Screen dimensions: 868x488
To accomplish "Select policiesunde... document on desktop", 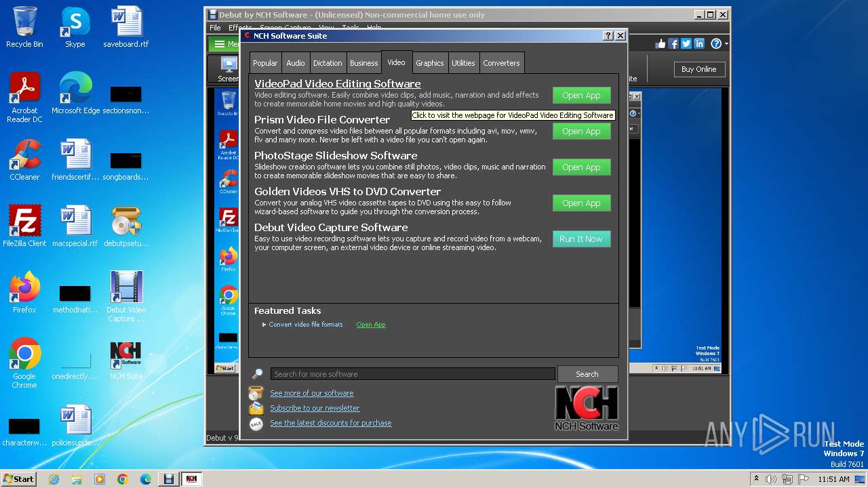I will click(75, 426).
